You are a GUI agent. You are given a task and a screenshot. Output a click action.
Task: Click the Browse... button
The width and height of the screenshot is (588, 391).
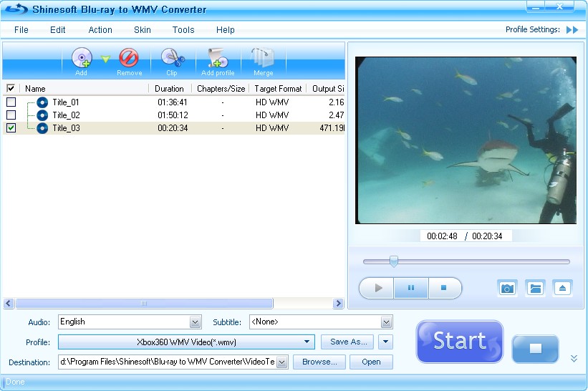[319, 362]
